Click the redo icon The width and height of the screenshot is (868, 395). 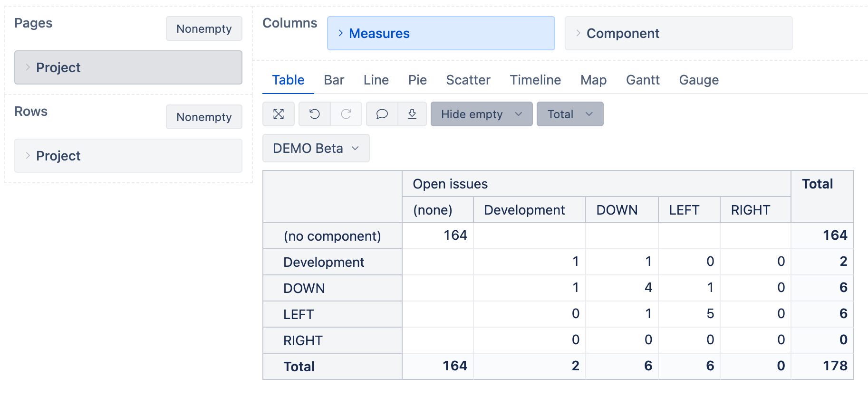[x=346, y=114]
